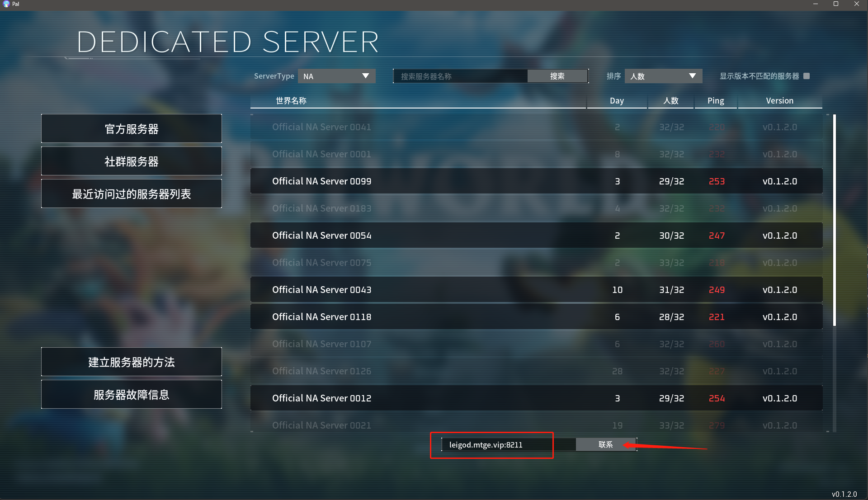Focus the 搜索服务器名称 search field

[460, 76]
